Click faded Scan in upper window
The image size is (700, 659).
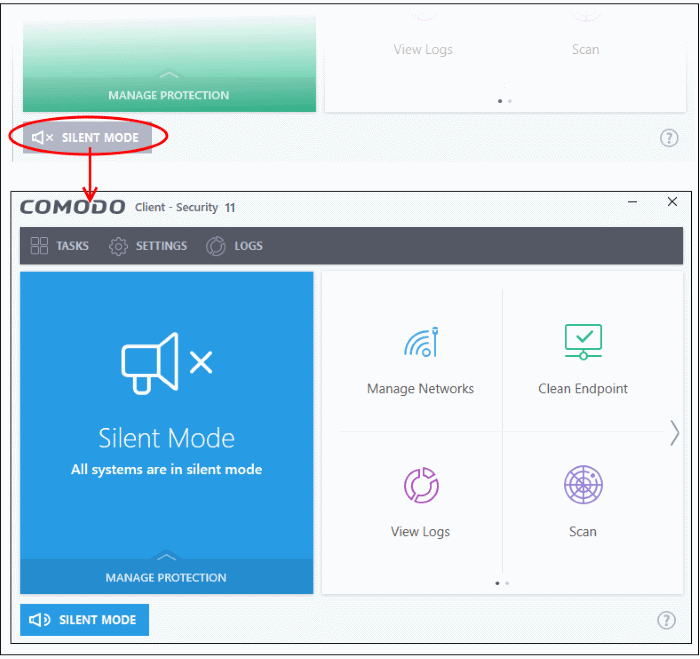tap(585, 50)
